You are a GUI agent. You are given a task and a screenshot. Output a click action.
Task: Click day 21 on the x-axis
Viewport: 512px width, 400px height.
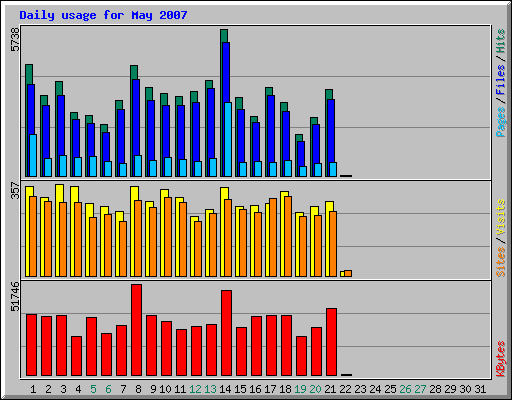pos(330,389)
